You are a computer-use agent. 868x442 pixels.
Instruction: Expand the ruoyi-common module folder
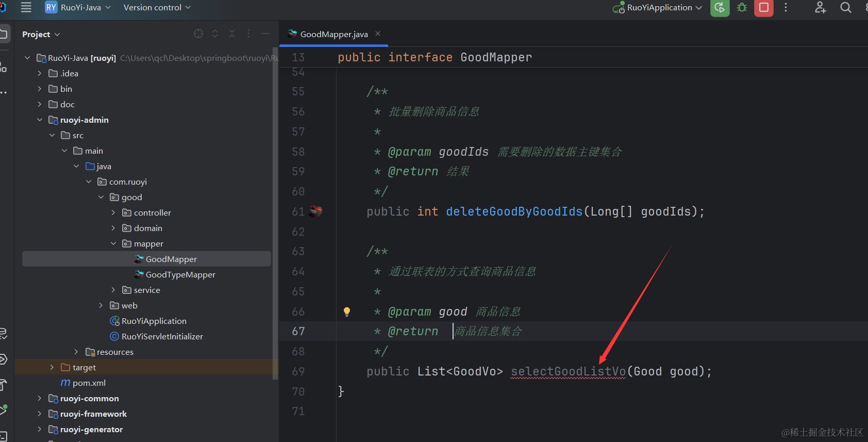[40, 398]
